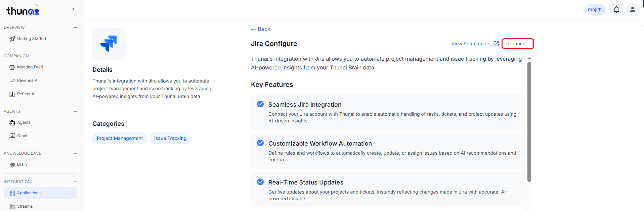The image size is (644, 211).
Task: Click the Key Features heading
Action: (x=272, y=85)
